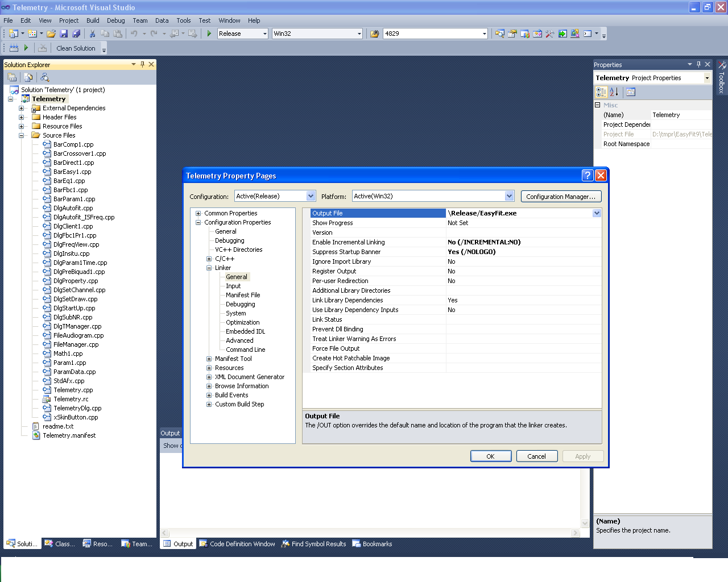Screen dimensions: 728x582
Task: Switch Properties panel to Alphabetical sort
Action: pyautogui.click(x=614, y=92)
